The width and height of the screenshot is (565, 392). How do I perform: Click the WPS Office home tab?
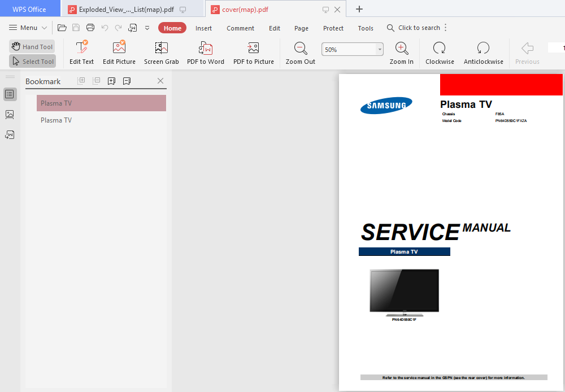(x=29, y=9)
